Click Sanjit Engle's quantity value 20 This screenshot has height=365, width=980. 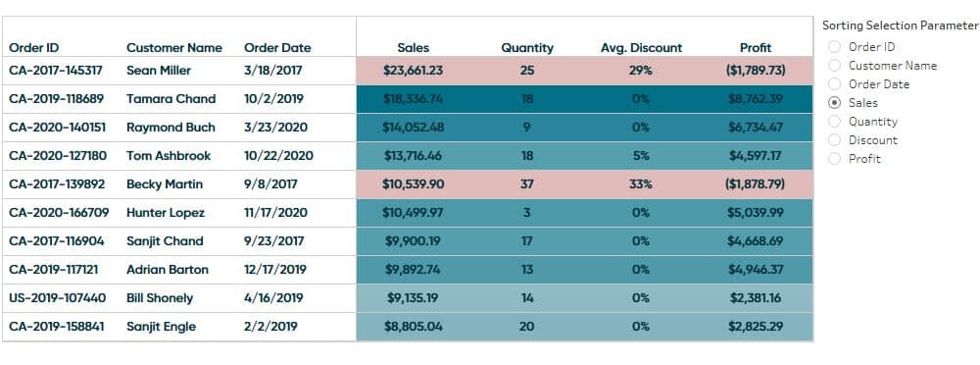point(527,327)
